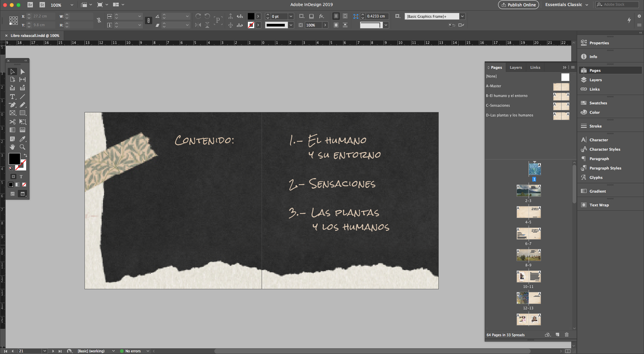This screenshot has height=354, width=644.
Task: Switch to the Links tab
Action: (535, 67)
